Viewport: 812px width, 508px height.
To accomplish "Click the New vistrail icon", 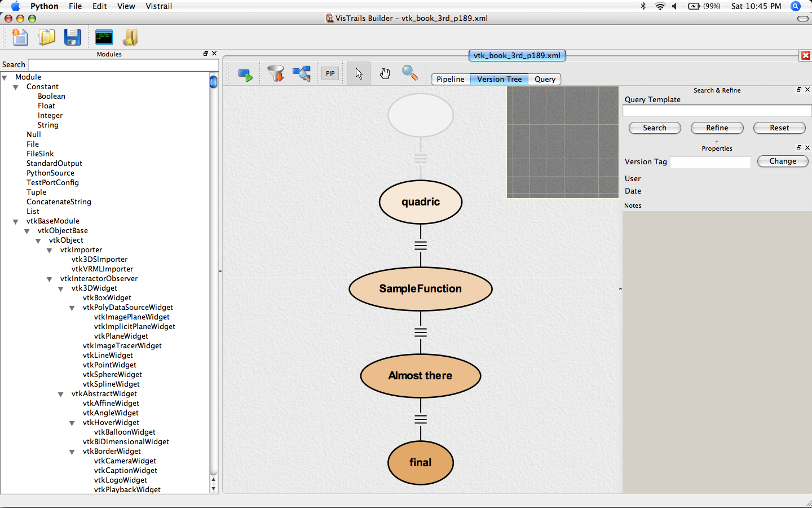I will 20,37.
